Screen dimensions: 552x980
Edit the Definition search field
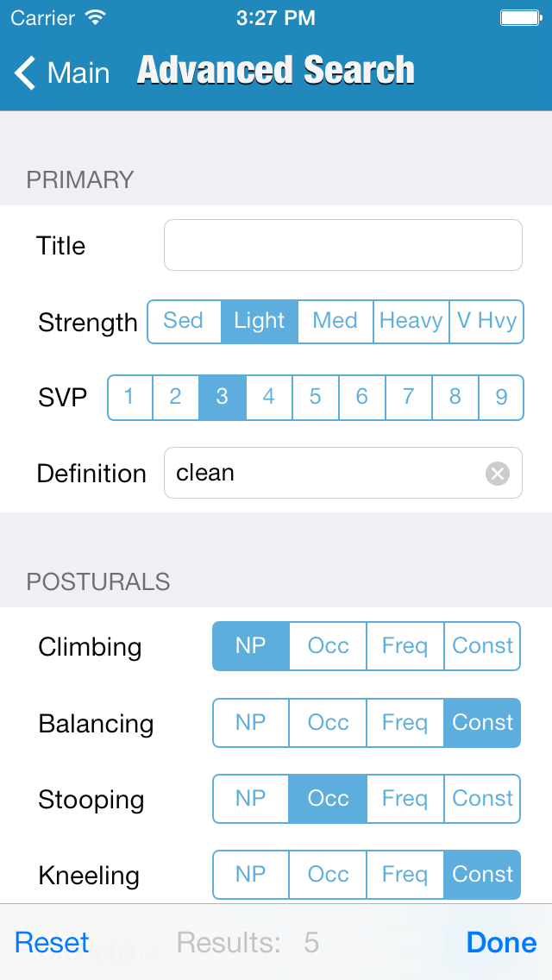(328, 473)
